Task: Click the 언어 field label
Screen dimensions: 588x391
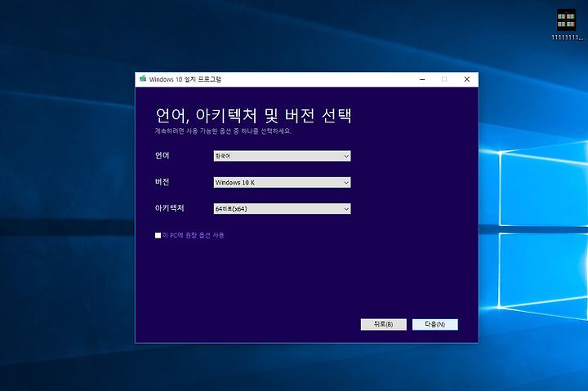Action: pyautogui.click(x=162, y=156)
